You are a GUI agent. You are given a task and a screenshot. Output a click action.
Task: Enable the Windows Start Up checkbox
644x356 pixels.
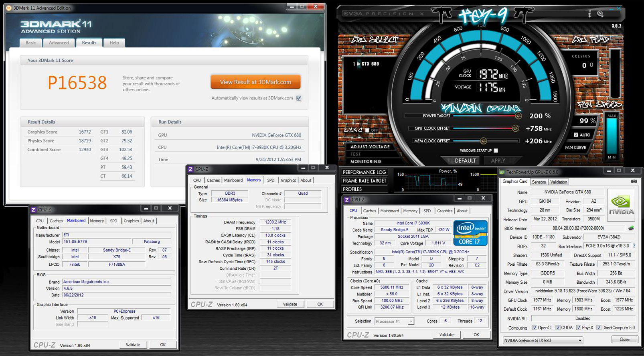pos(496,151)
